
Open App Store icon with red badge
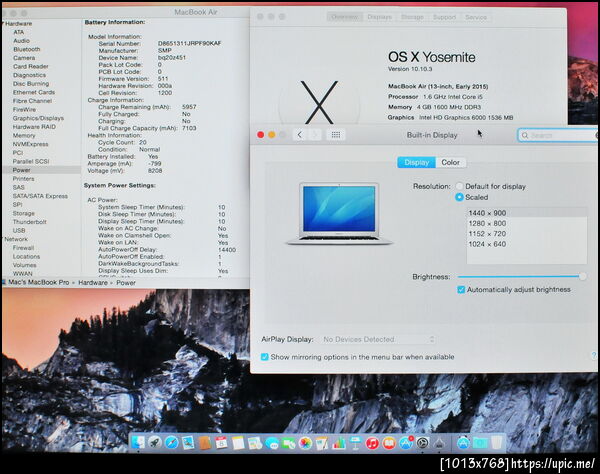coord(406,443)
